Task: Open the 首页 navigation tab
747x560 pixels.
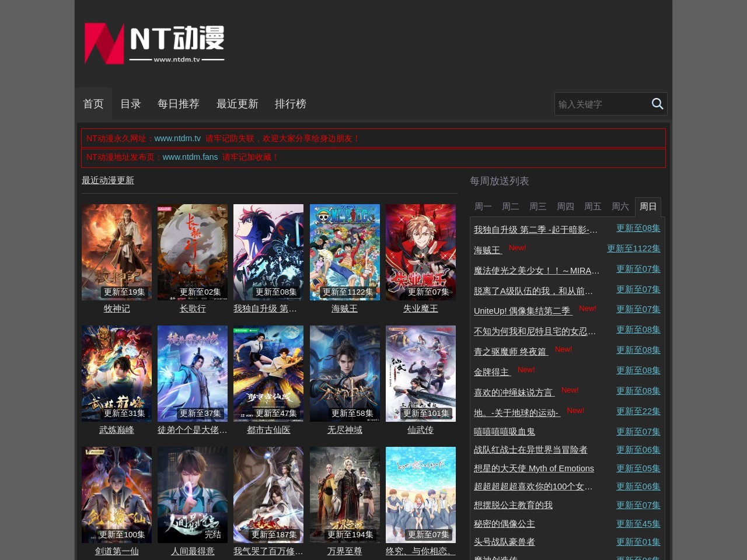Action: click(93, 104)
